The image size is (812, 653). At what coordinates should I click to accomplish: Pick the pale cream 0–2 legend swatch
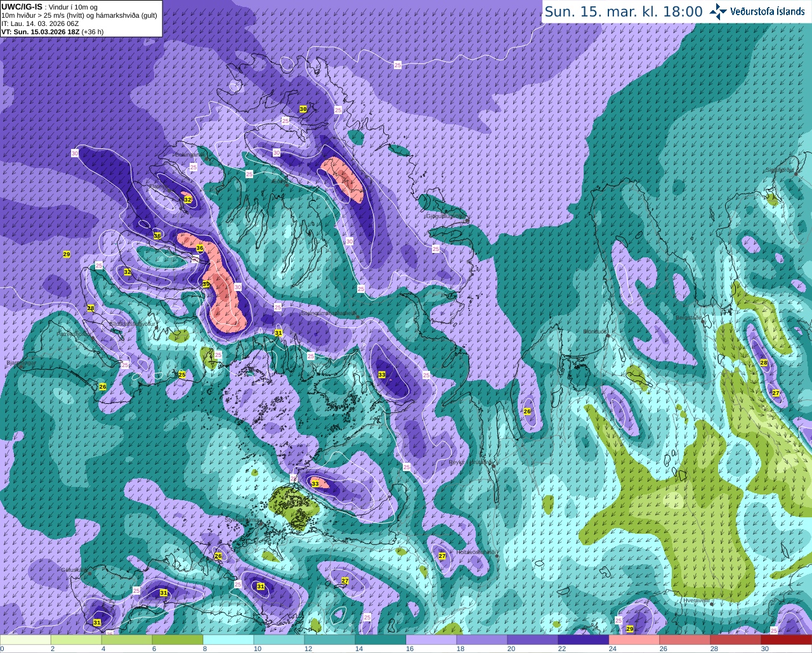pos(25,640)
